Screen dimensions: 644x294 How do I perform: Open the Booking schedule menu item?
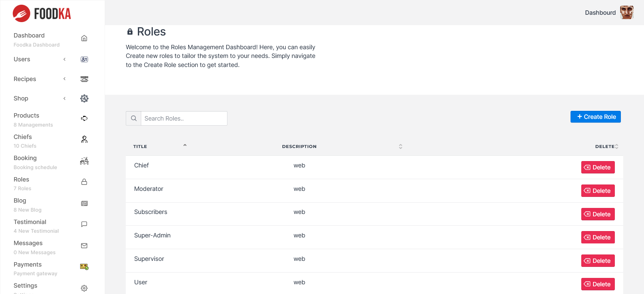(35, 162)
